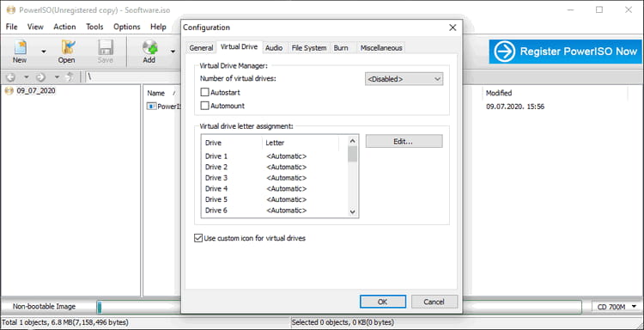Click the drive list scroll-down arrow
The width and height of the screenshot is (644, 330).
(352, 211)
